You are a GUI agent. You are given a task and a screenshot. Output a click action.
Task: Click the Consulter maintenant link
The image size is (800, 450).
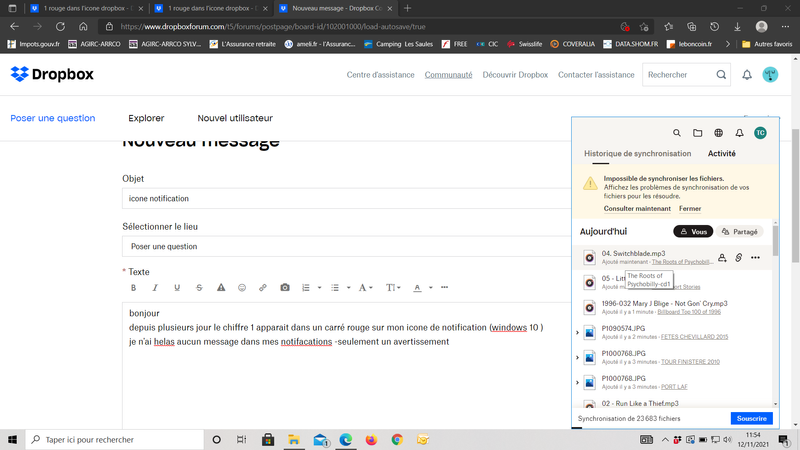click(x=637, y=208)
